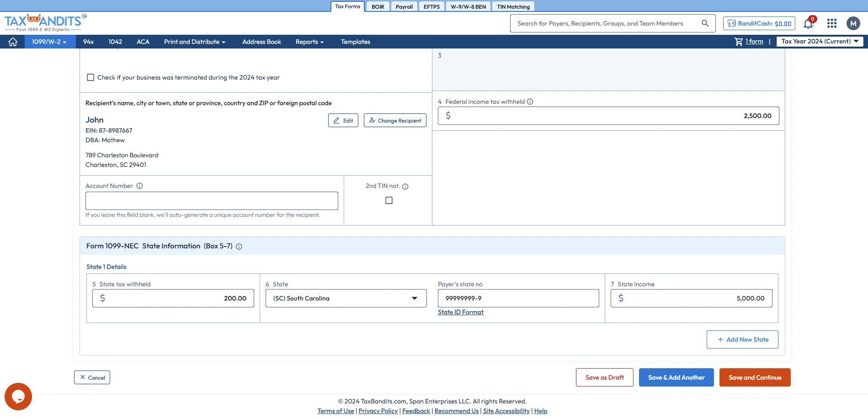The height and width of the screenshot is (419, 868).
Task: Click Save and Continue
Action: [x=755, y=377]
